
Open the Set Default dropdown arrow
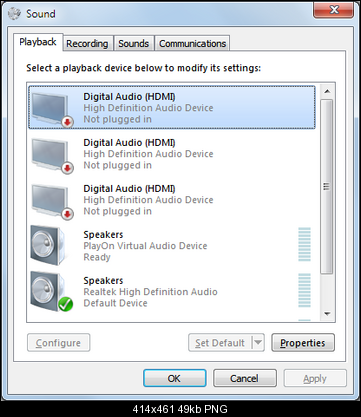pyautogui.click(x=258, y=343)
